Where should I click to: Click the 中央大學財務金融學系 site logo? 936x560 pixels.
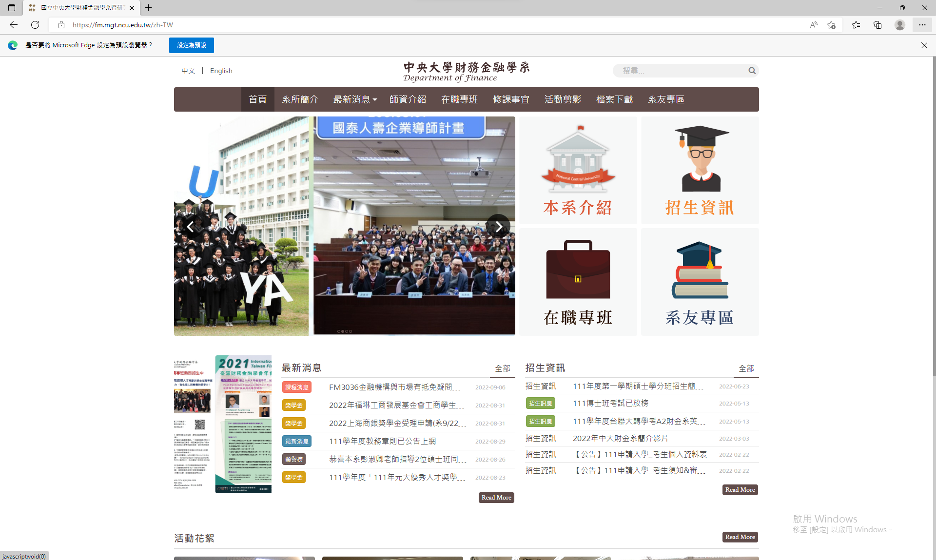tap(467, 71)
